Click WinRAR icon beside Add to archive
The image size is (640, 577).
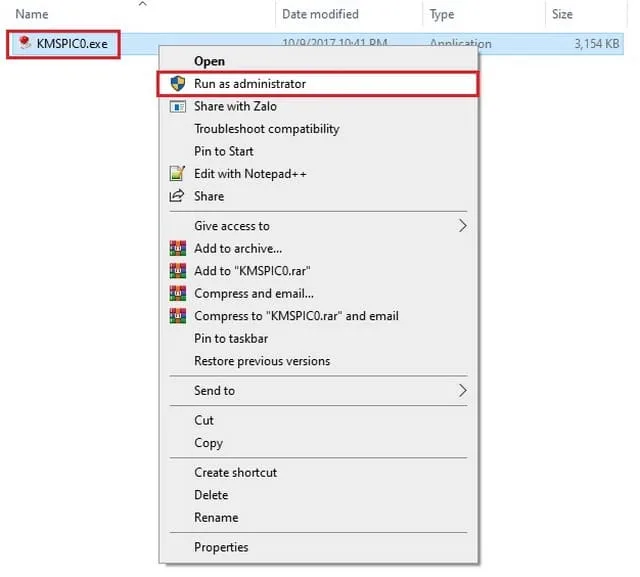click(x=177, y=248)
